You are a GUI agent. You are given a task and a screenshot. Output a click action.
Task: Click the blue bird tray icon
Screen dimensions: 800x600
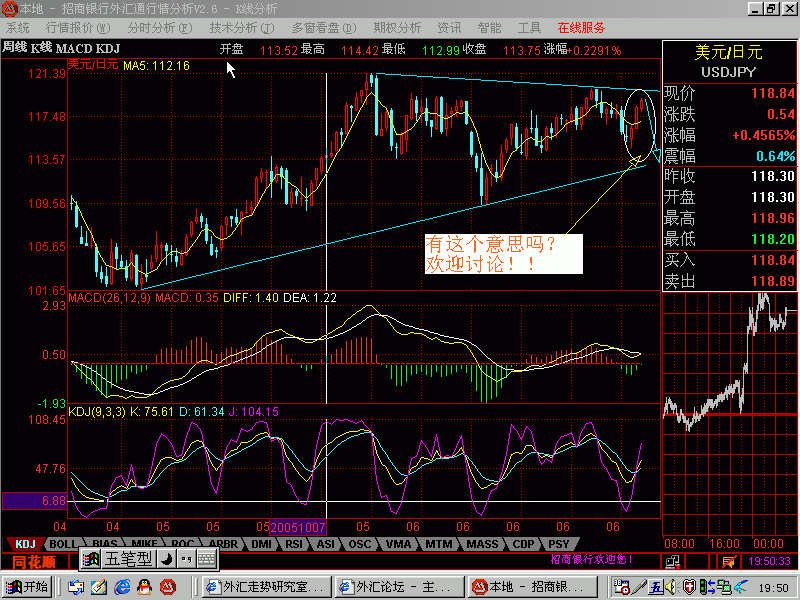741,587
